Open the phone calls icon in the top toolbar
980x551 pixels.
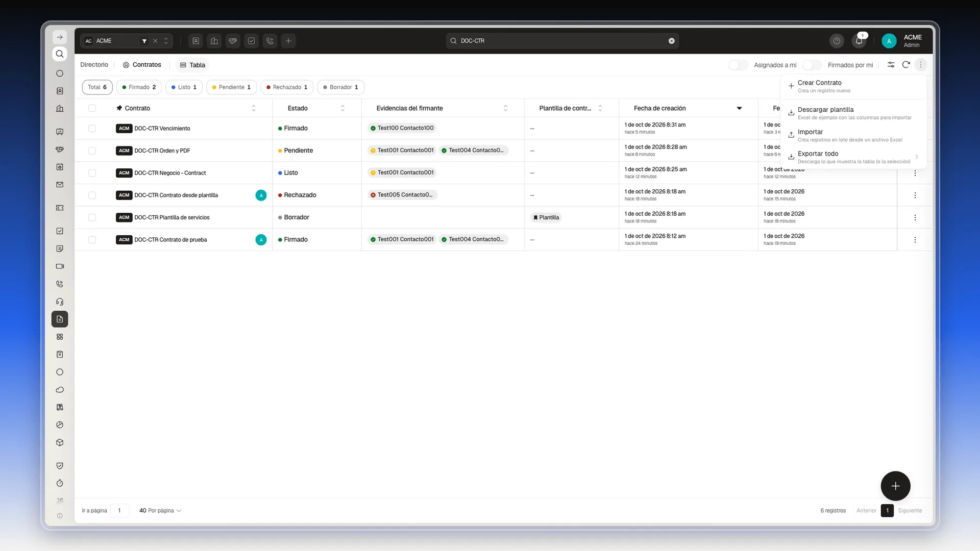click(x=270, y=41)
